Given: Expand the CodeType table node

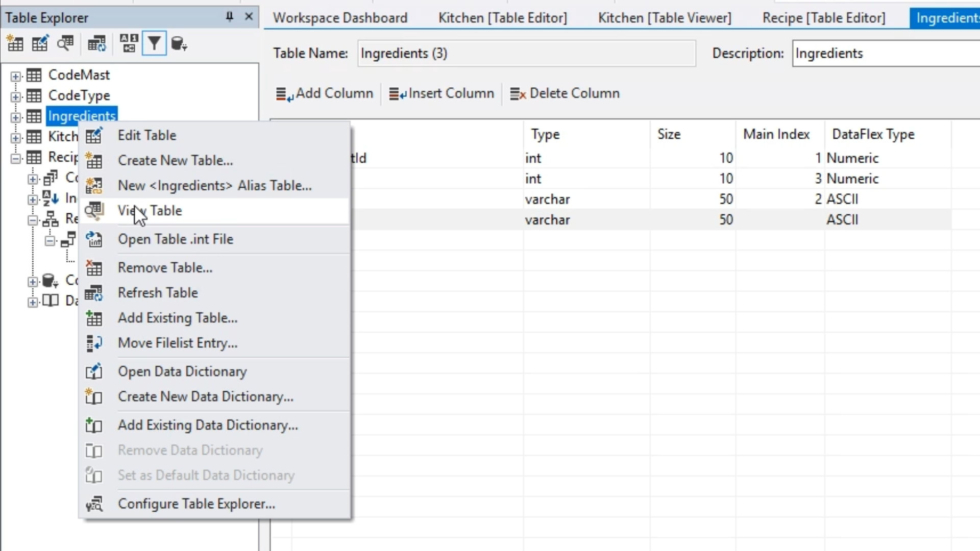Looking at the screenshot, I should pyautogui.click(x=16, y=97).
